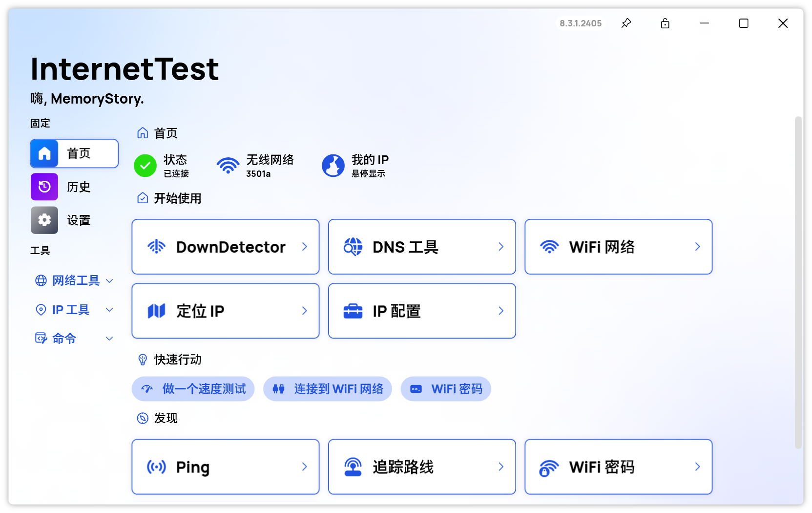
Task: Click the 发现 compass icon
Action: coord(143,418)
